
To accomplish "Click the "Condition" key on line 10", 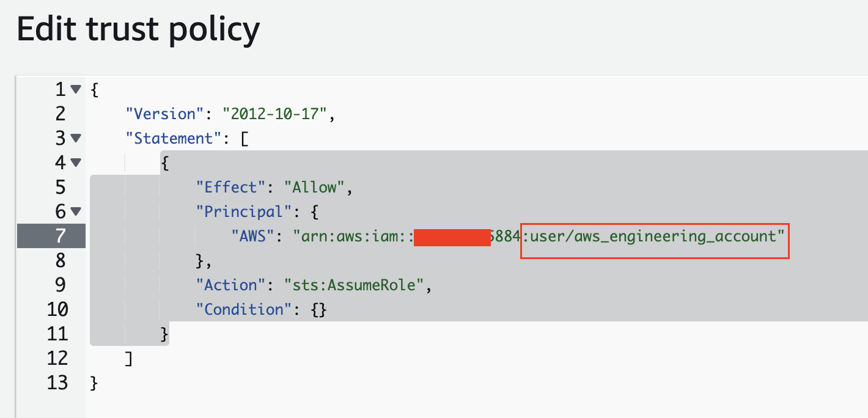I will (x=240, y=309).
